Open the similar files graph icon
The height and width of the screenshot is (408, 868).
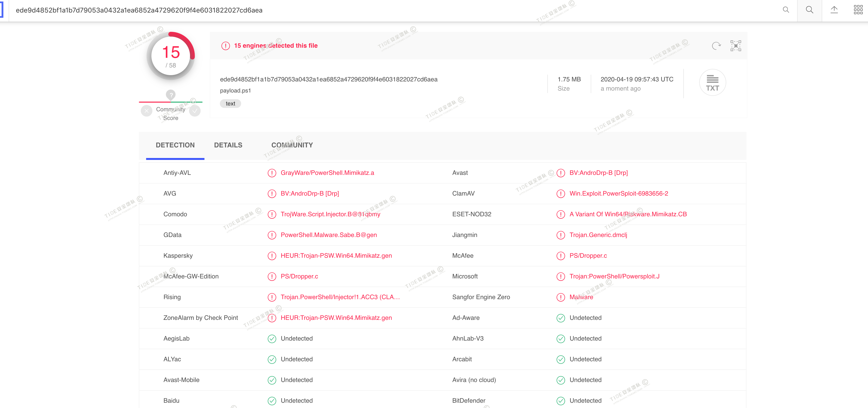pos(736,46)
